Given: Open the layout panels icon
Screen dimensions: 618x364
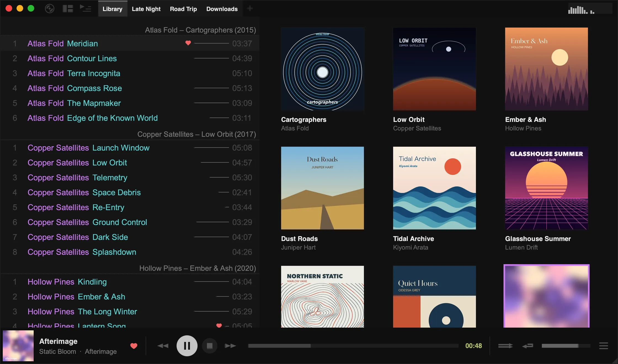Looking at the screenshot, I should (68, 9).
